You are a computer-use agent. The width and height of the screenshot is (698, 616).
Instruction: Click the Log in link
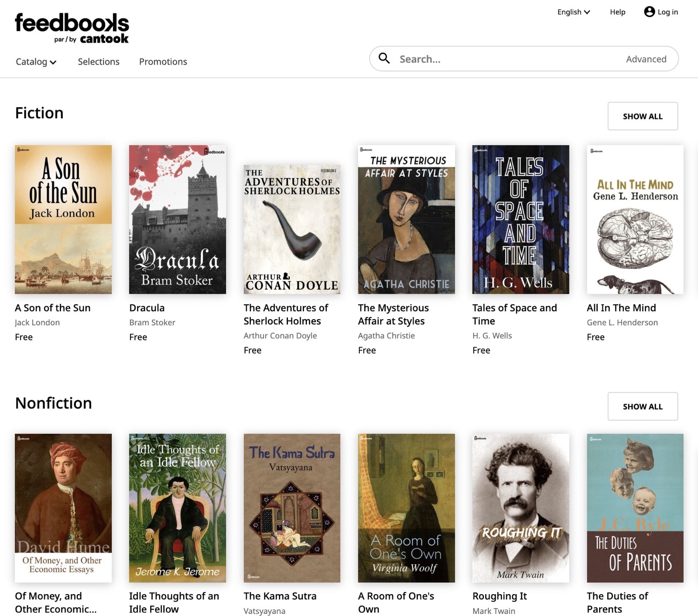[667, 12]
